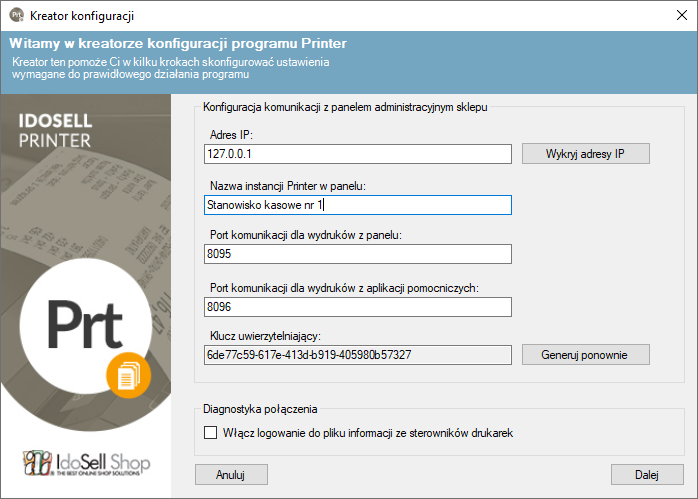Click the Kreator konfiguracji title bar text
This screenshot has height=499, width=698.
point(82,16)
